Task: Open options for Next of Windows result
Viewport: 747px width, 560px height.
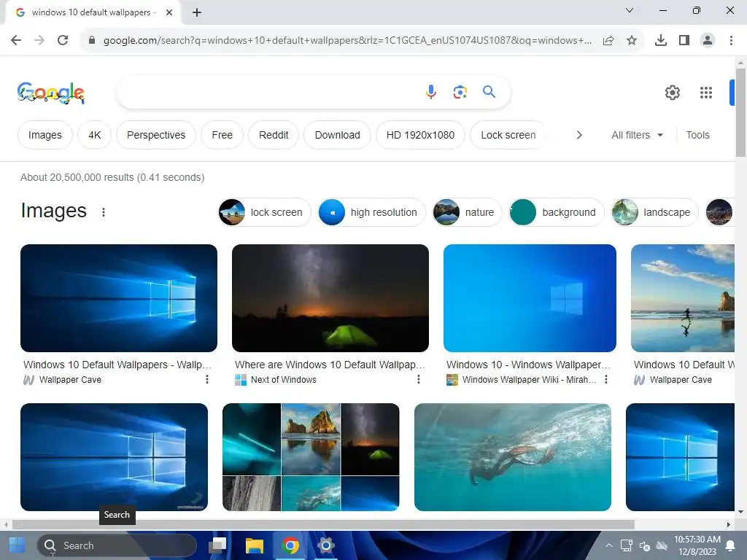Action: [418, 379]
